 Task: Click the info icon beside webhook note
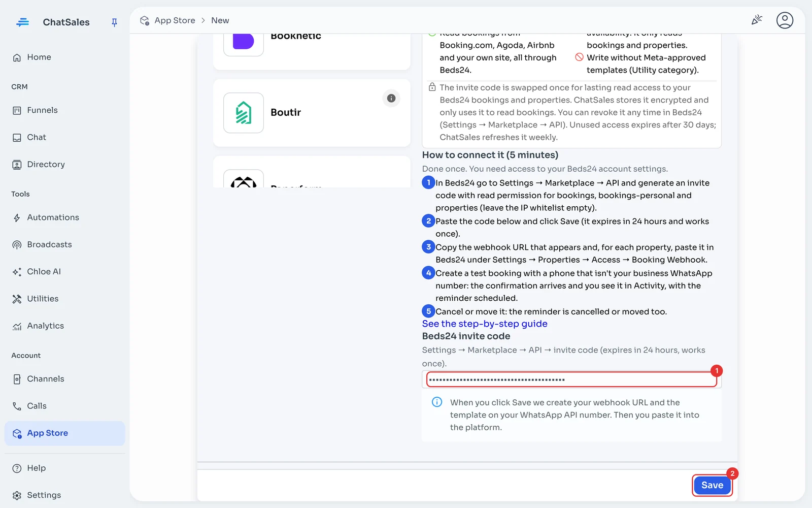436,402
